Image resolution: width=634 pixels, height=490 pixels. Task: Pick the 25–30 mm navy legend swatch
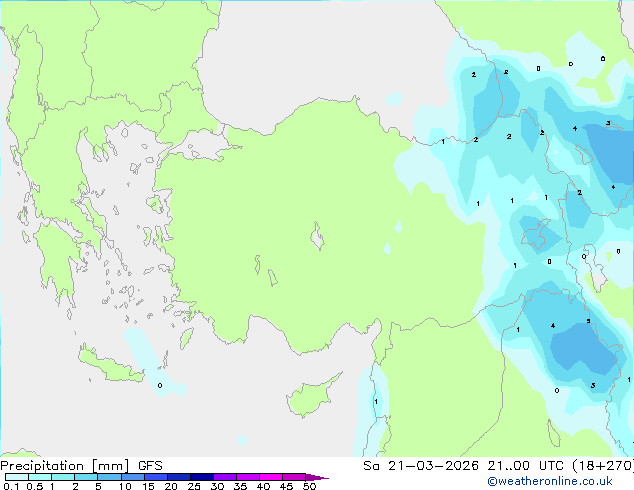[x=201, y=477]
